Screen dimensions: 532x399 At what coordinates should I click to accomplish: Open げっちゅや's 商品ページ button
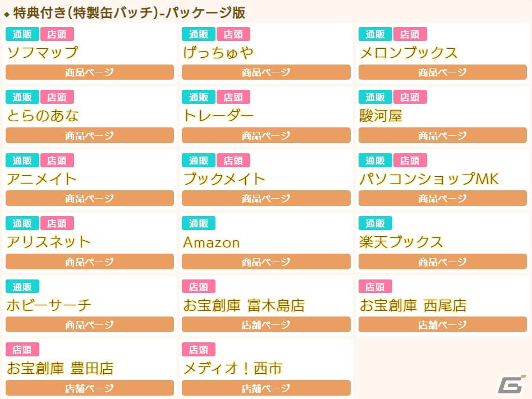[266, 72]
